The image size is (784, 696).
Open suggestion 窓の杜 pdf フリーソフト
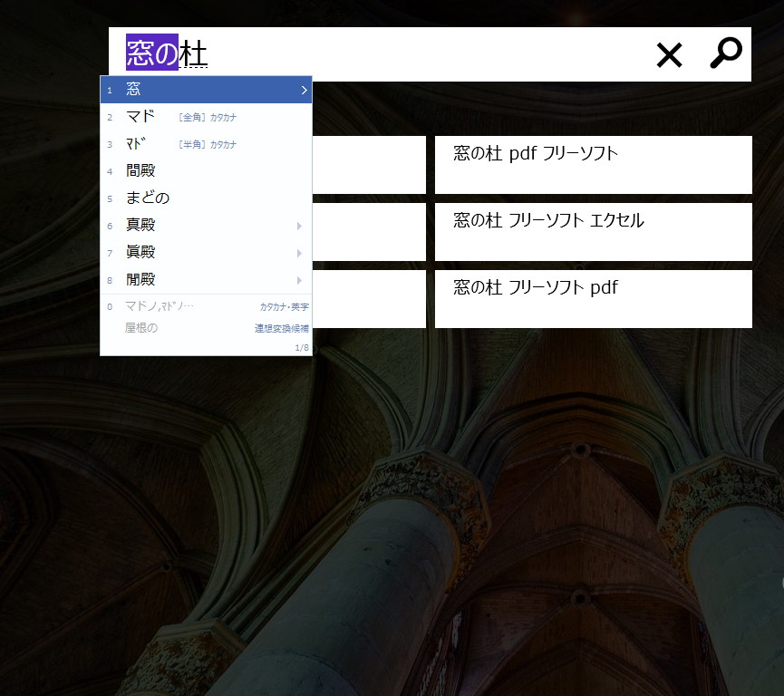593,165
